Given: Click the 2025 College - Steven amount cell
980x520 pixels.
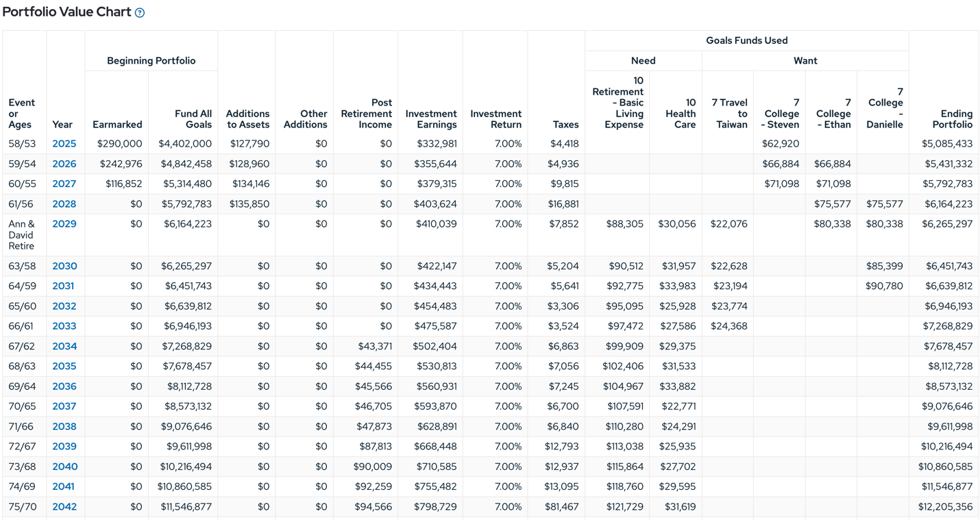Looking at the screenshot, I should point(780,144).
